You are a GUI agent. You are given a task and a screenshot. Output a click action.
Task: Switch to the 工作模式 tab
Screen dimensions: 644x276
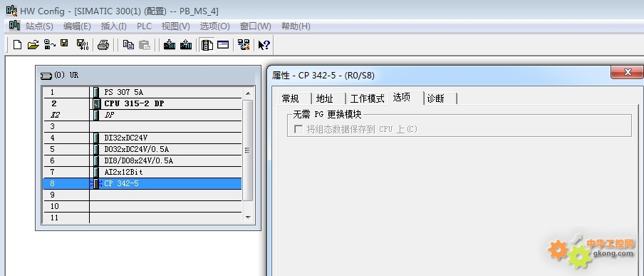pyautogui.click(x=367, y=98)
